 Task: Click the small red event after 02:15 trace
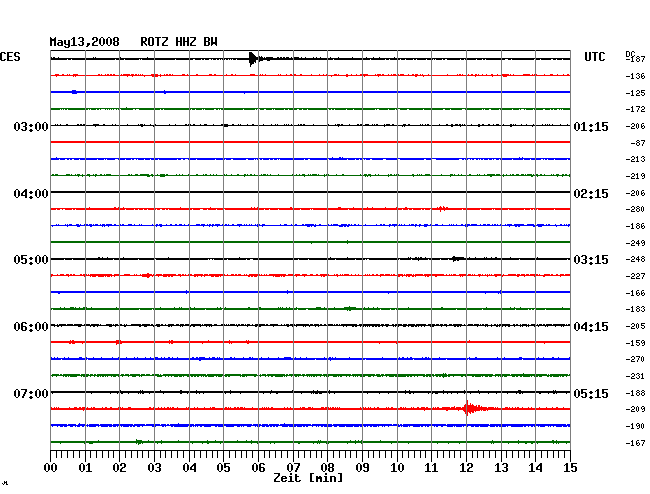442,208
